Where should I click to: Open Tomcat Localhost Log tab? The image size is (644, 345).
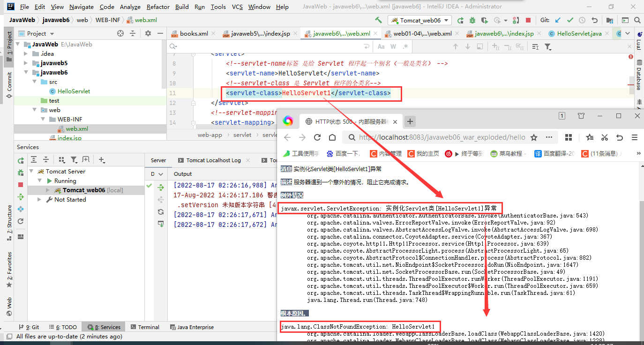click(x=213, y=160)
